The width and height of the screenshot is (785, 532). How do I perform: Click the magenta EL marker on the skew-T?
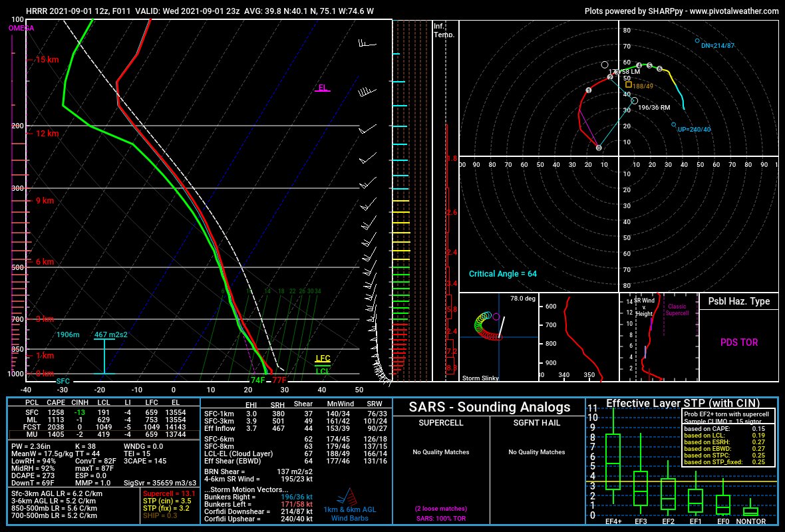(x=323, y=88)
